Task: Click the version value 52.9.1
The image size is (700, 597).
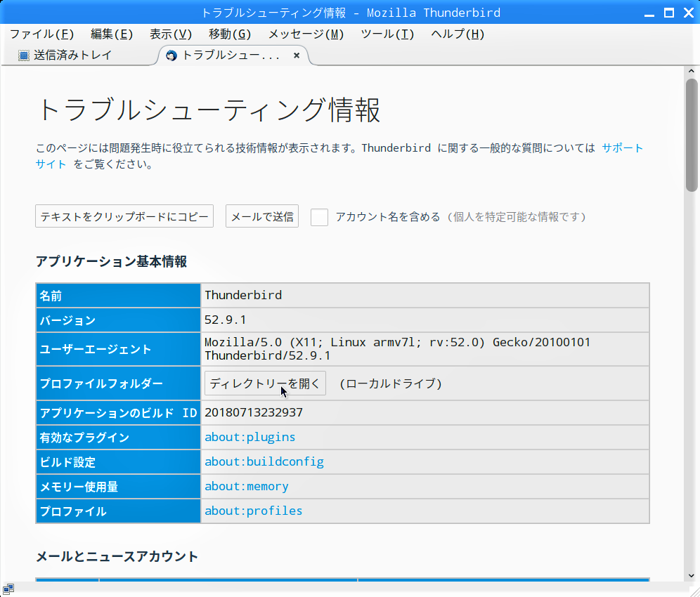Action: click(226, 320)
